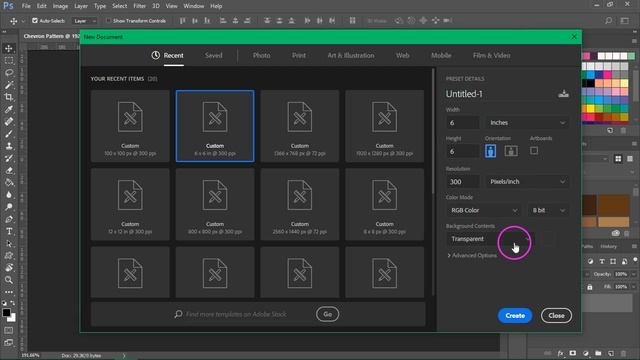Image resolution: width=640 pixels, height=360 pixels.
Task: Click the foreground color swatch
Action: (6, 313)
